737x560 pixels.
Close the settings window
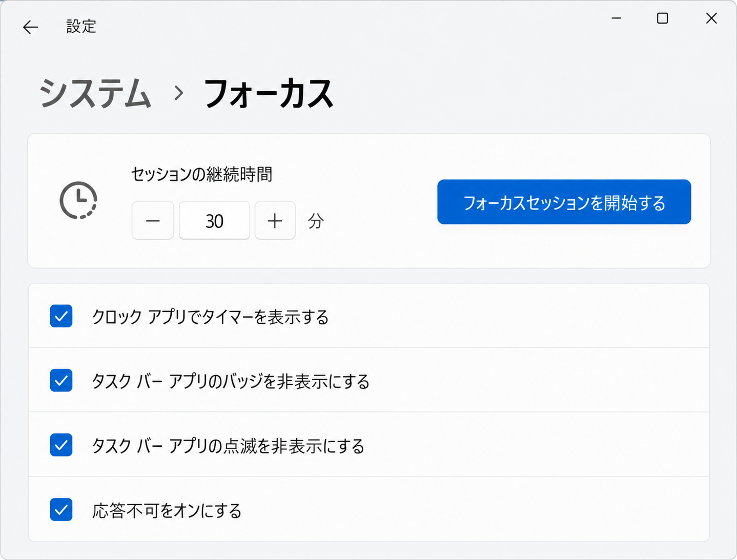click(711, 18)
